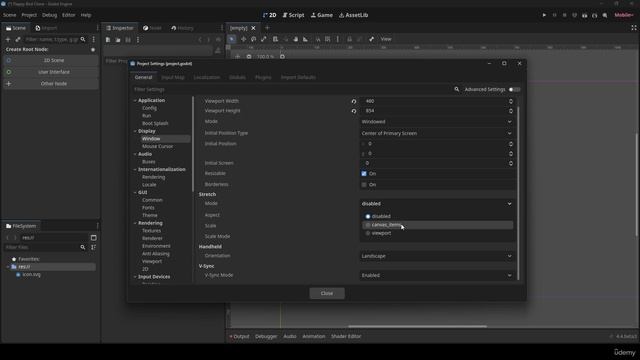Add a new scene tab

pos(267,28)
